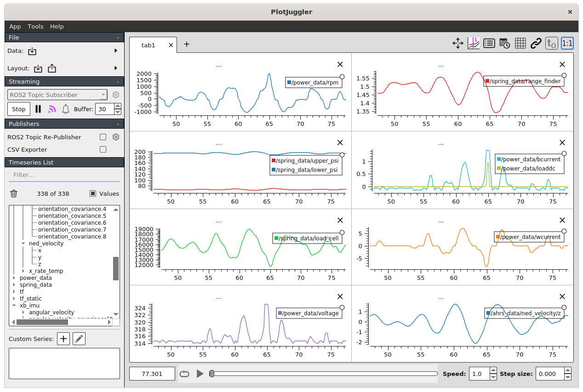Expand the power_data tree node
The width and height of the screenshot is (583, 392).
[x=14, y=278]
